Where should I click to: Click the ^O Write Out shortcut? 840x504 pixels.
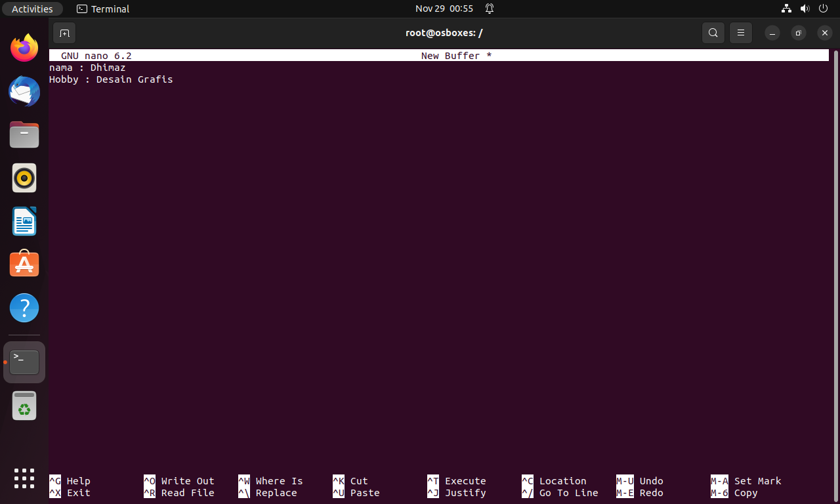point(179,481)
